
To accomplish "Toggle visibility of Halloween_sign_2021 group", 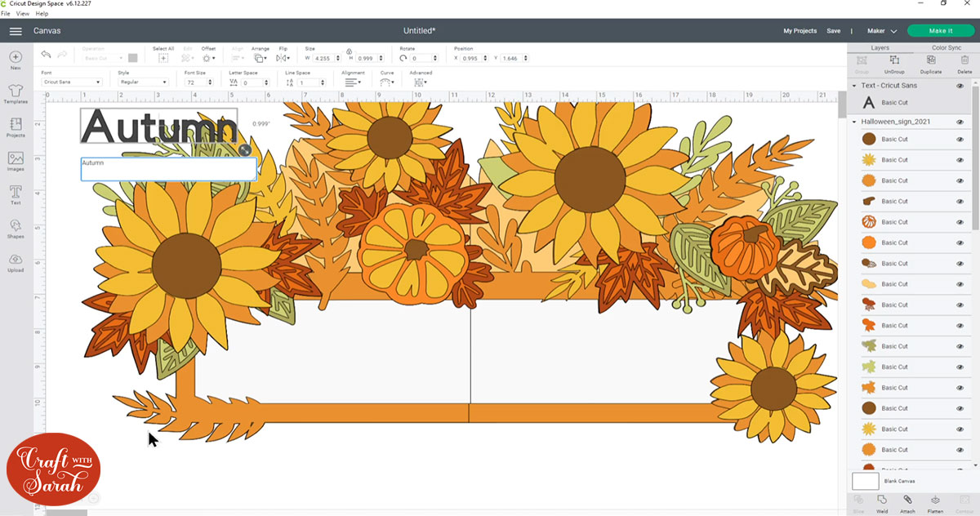I will pyautogui.click(x=960, y=122).
